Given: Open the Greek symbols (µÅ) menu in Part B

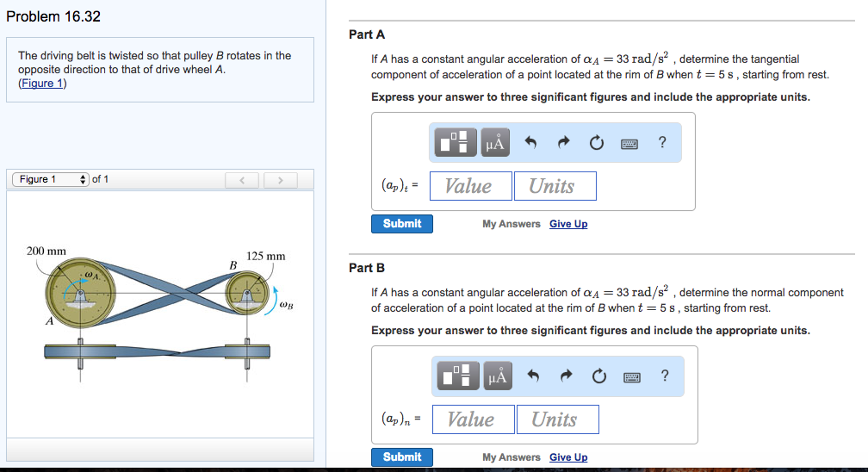Looking at the screenshot, I should pyautogui.click(x=498, y=376).
